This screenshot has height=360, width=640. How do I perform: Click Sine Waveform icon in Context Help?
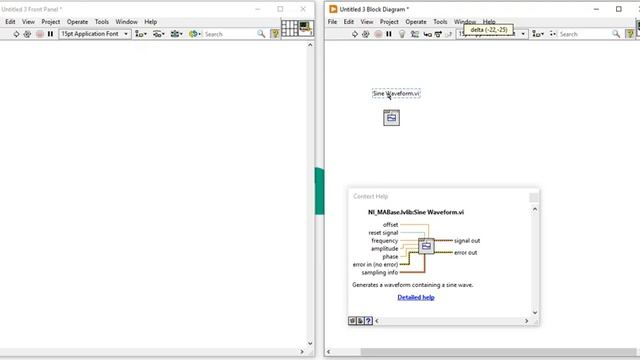pos(426,246)
